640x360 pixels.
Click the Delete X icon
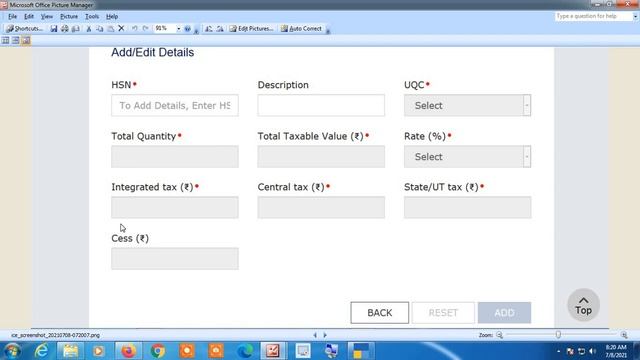tap(121, 29)
